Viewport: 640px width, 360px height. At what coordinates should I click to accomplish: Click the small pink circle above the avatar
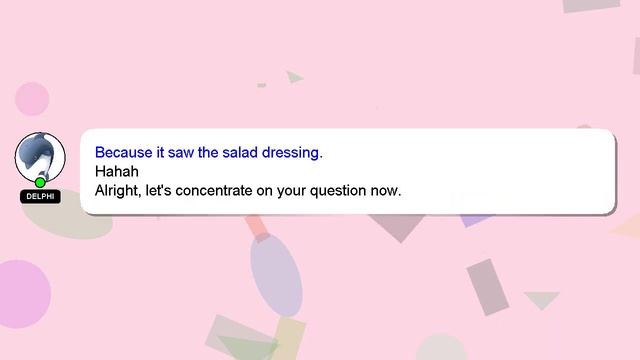coord(32,99)
